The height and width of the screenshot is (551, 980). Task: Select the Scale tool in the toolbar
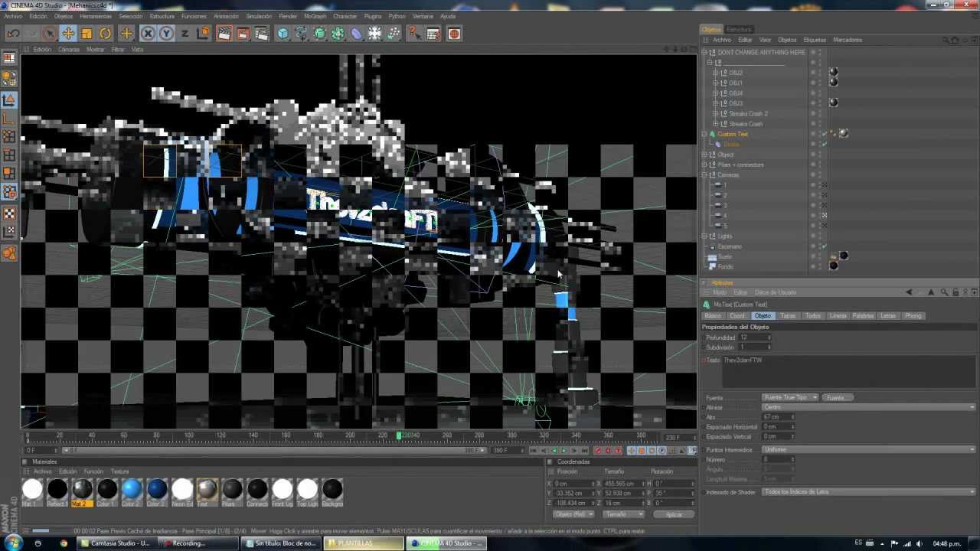(87, 34)
